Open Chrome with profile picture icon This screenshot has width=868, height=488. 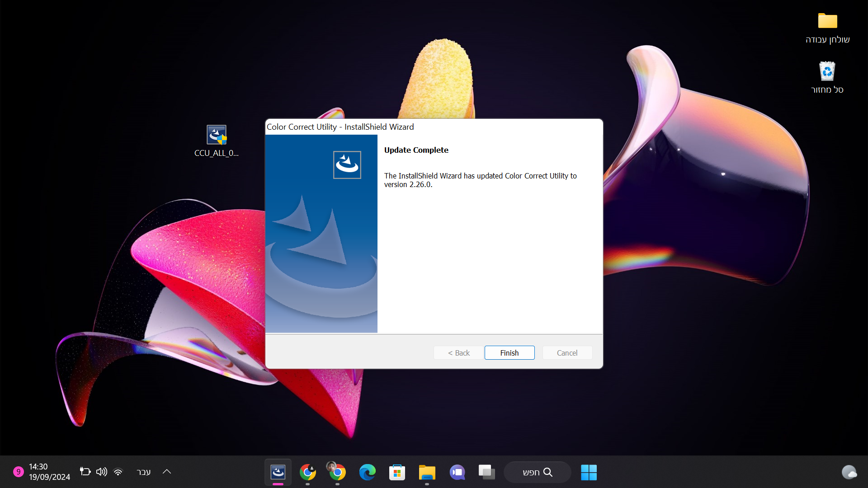coord(337,472)
